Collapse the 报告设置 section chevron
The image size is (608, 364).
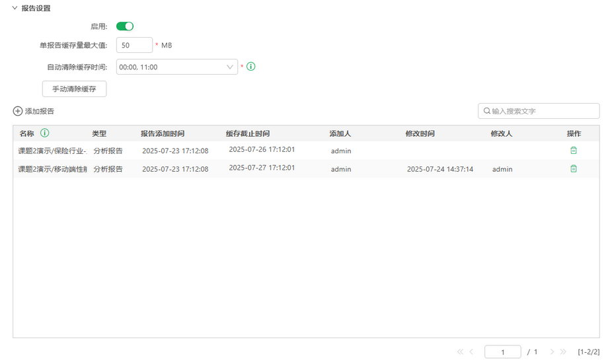(x=15, y=9)
